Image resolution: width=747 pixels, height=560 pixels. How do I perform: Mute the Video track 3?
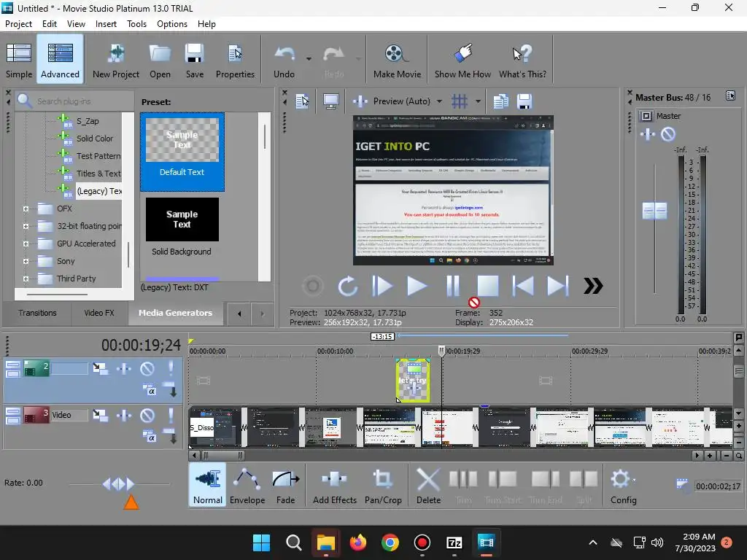pos(147,416)
